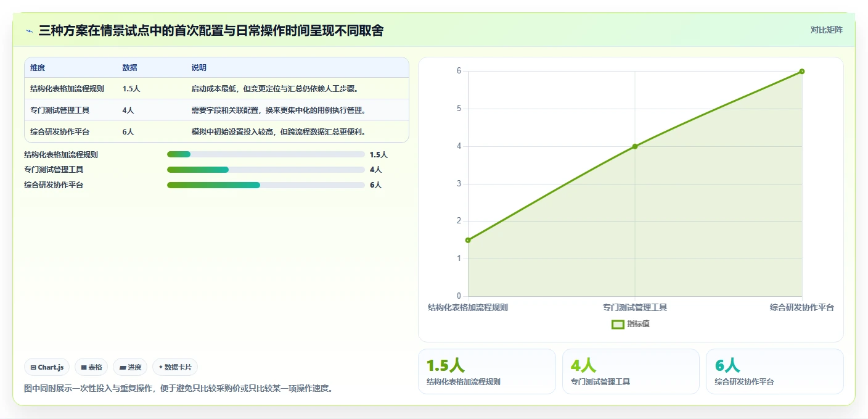Viewport: 868px width, 419px height.
Task: Toggle the 指标值 legend item in the chart
Action: tap(630, 324)
